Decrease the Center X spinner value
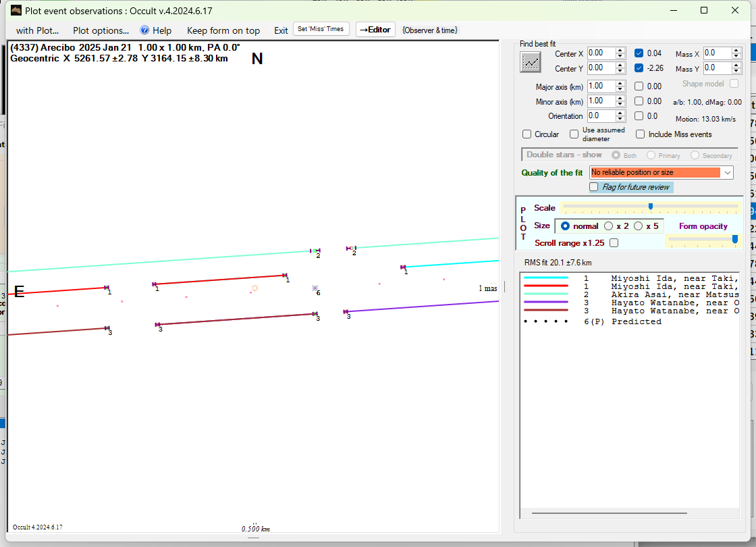Viewport: 756px width, 547px height. (620, 56)
